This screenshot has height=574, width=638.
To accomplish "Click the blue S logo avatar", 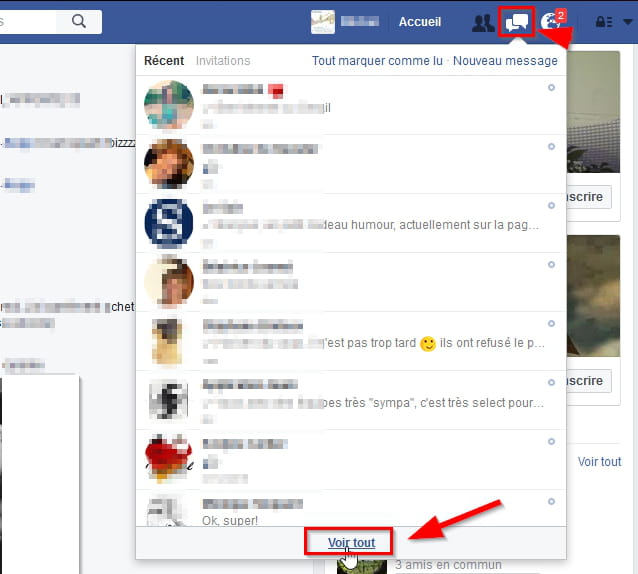I will 169,223.
